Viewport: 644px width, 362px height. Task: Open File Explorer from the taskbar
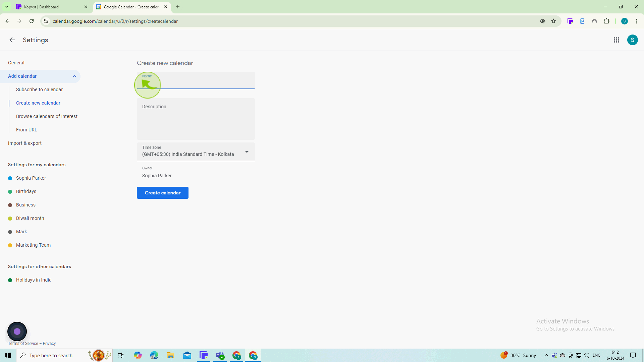click(171, 355)
